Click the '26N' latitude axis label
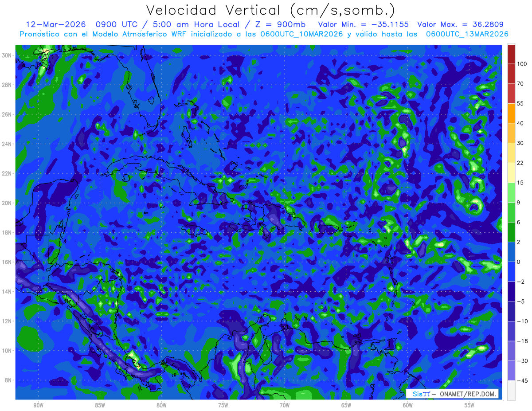 8,114
